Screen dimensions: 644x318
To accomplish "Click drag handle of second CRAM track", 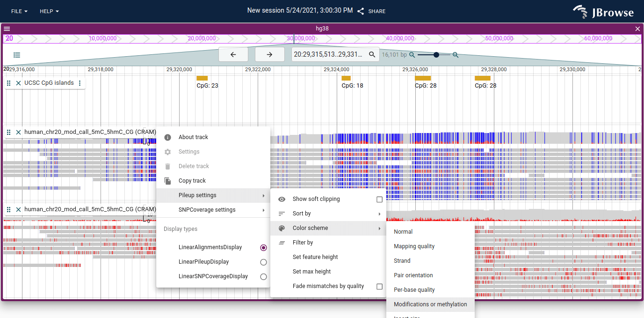I will [x=8, y=209].
